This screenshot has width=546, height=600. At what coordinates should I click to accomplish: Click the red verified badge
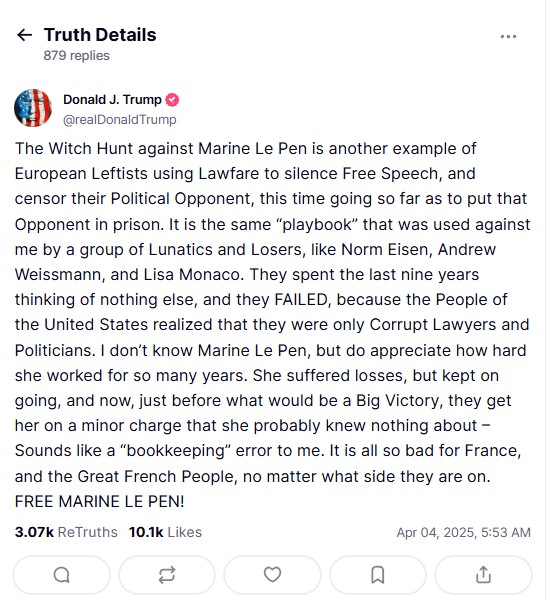click(172, 100)
